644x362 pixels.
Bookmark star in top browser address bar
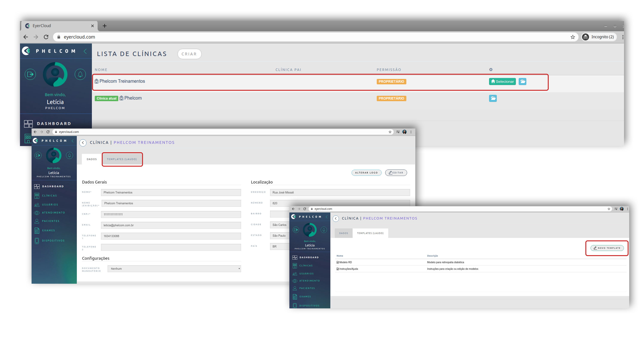[x=573, y=37]
